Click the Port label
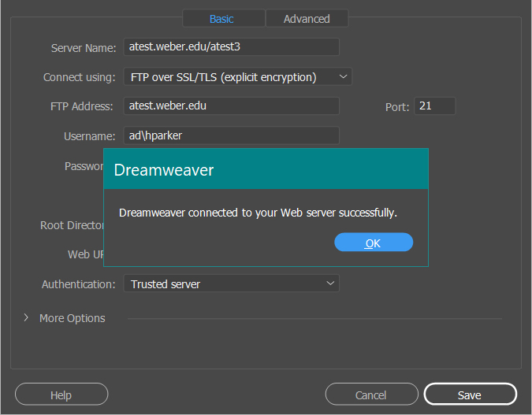This screenshot has height=415, width=532. [x=397, y=107]
